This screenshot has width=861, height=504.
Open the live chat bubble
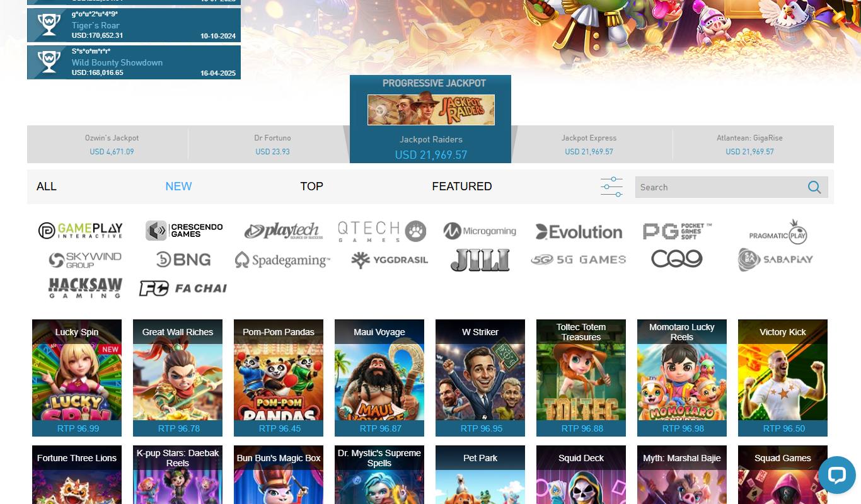pos(836,475)
